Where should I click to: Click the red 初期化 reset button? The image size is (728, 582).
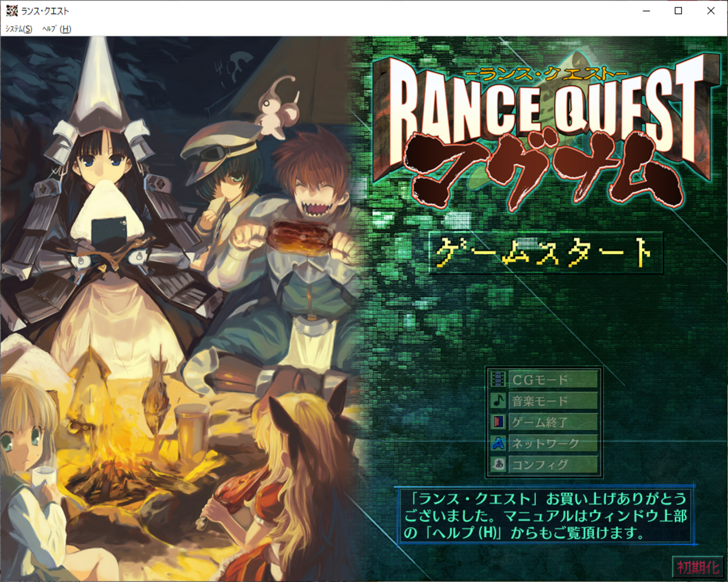click(x=698, y=567)
